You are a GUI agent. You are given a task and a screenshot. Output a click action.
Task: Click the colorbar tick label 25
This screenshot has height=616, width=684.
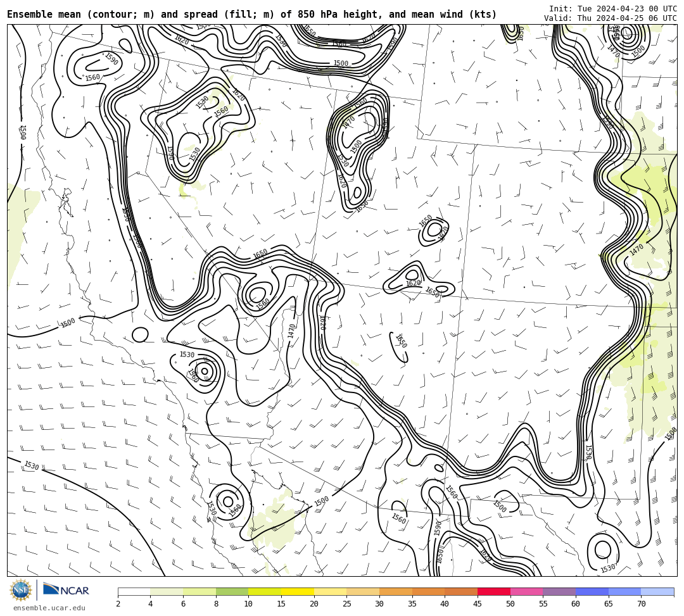pos(347,604)
